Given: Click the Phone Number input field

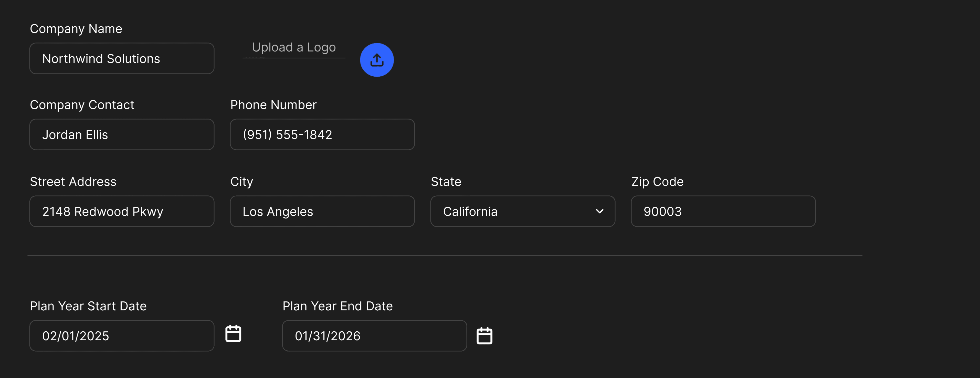Looking at the screenshot, I should pyautogui.click(x=322, y=135).
